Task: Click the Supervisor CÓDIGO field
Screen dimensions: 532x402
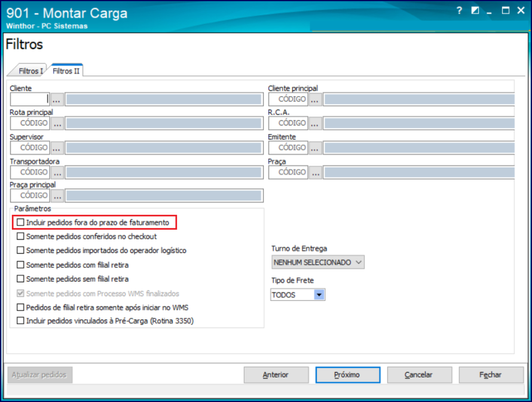Action: click(x=30, y=148)
